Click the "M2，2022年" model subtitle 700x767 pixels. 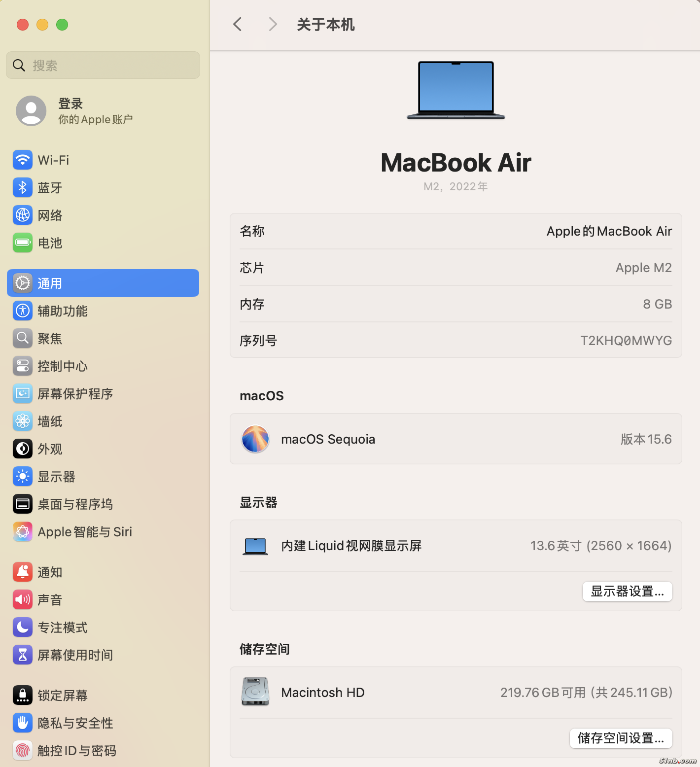click(x=456, y=186)
